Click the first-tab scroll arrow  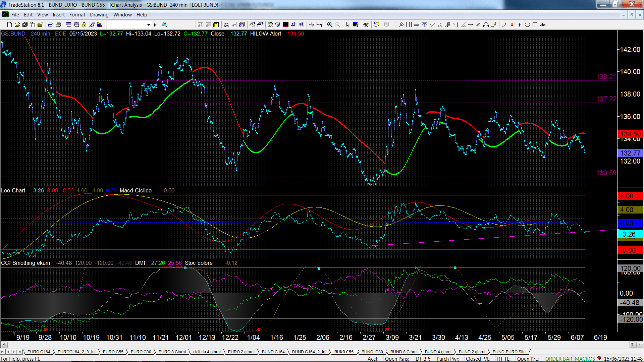[x=3, y=352]
